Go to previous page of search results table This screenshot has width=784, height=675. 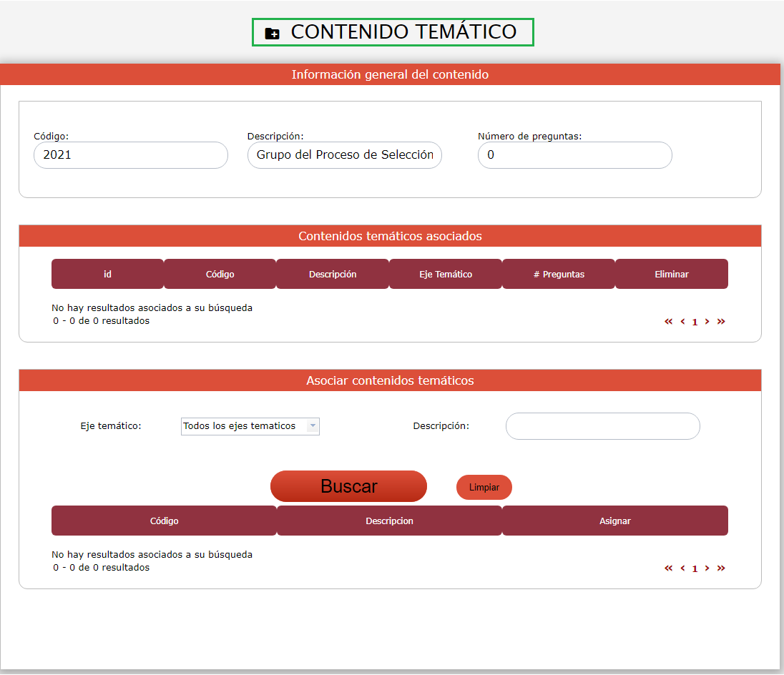tap(682, 568)
